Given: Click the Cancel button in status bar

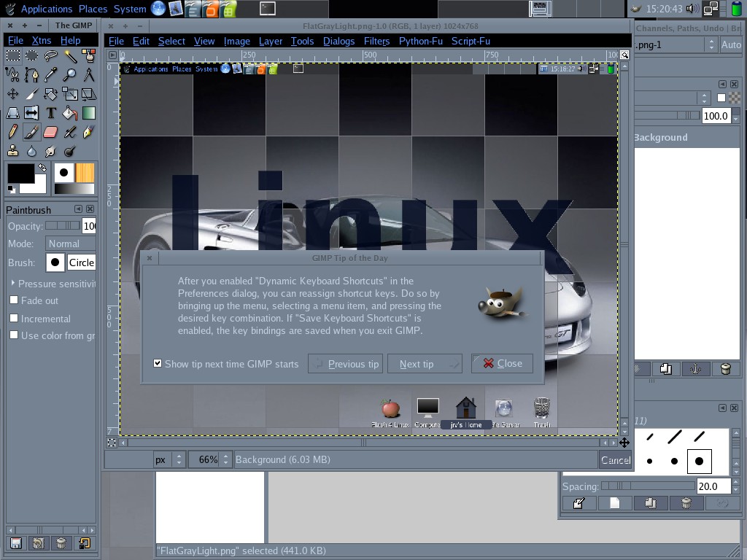Looking at the screenshot, I should coord(616,460).
